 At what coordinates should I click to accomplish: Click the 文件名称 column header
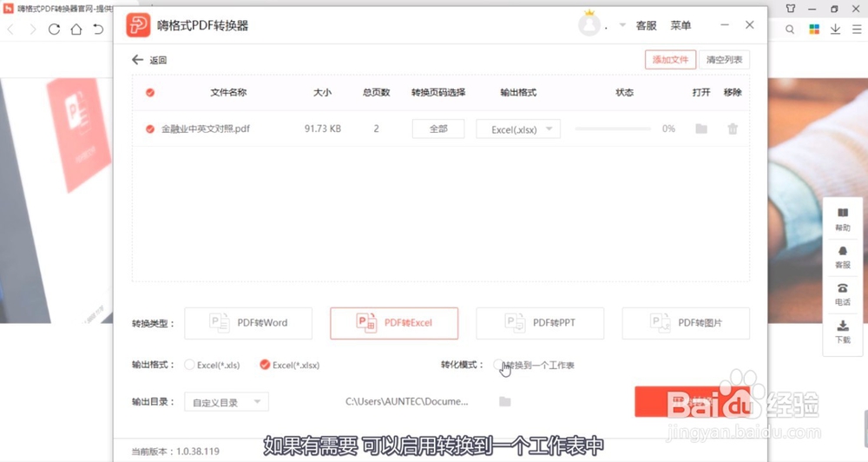228,93
